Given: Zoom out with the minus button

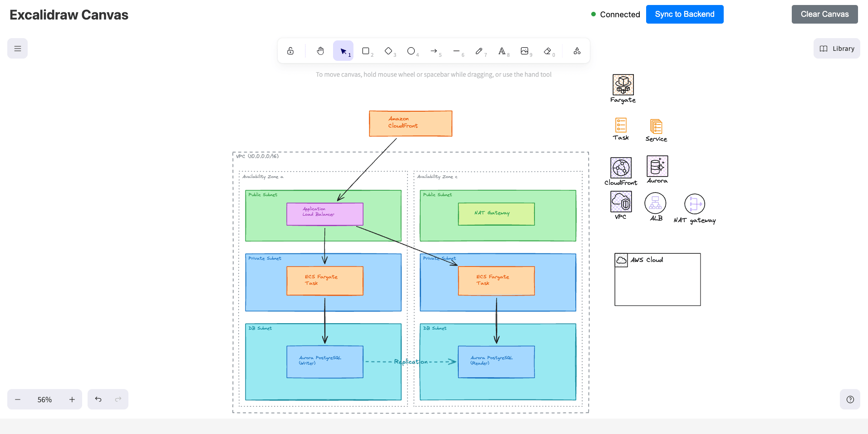Looking at the screenshot, I should click(x=18, y=399).
